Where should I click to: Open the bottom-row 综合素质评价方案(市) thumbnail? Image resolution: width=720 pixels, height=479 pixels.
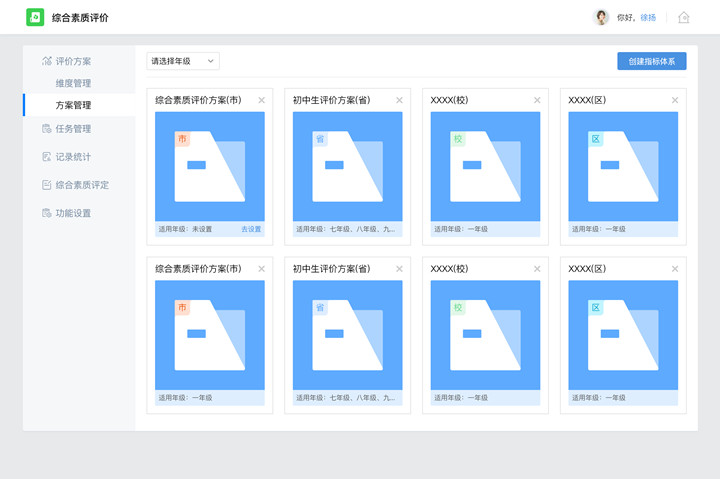click(210, 335)
